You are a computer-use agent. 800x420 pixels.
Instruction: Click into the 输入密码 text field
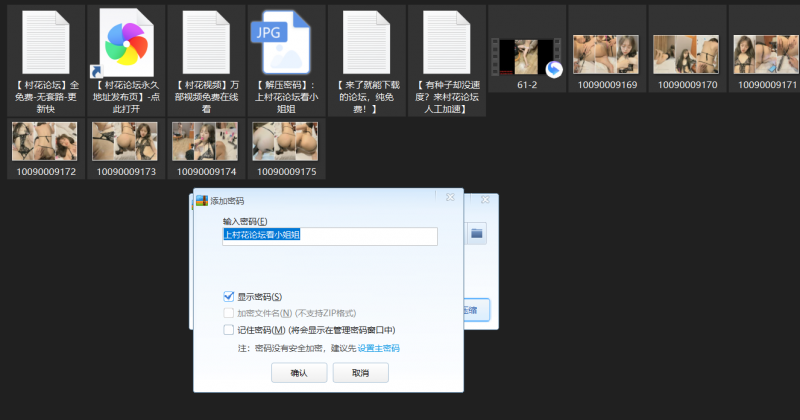click(329, 236)
